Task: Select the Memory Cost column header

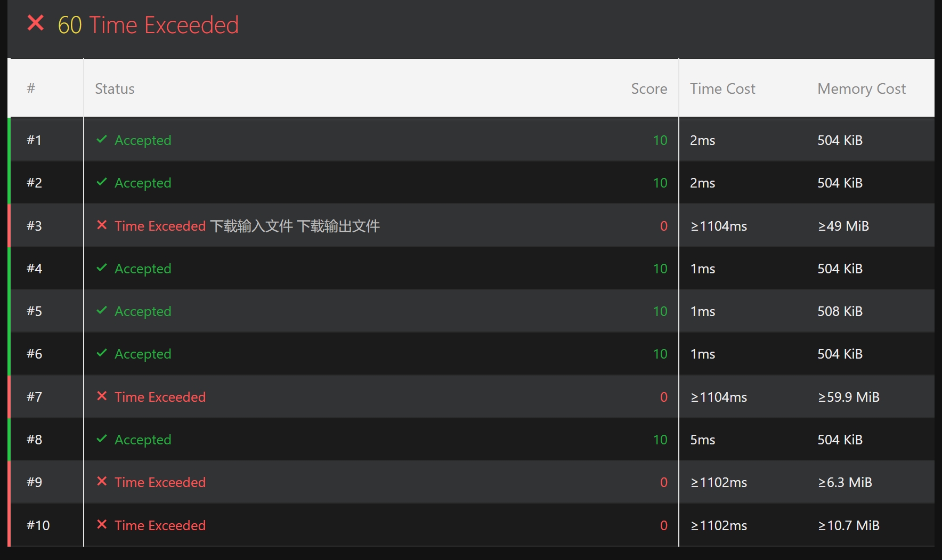Action: [x=861, y=88]
